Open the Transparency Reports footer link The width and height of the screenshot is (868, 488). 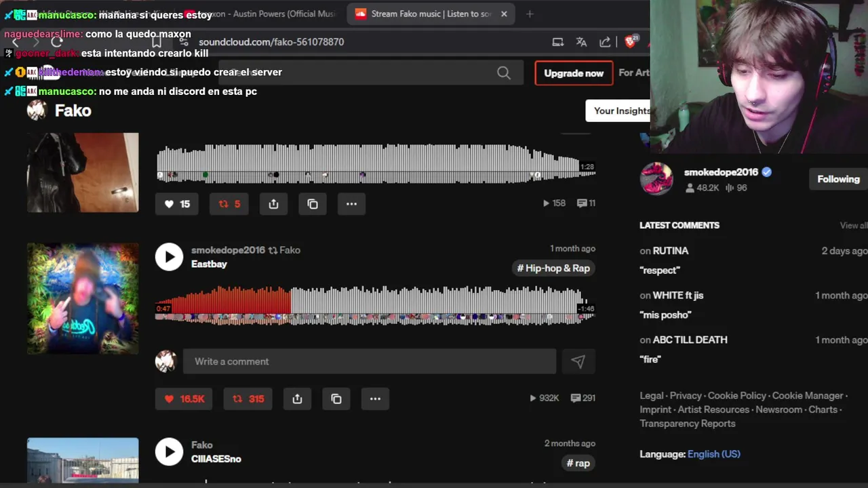pos(688,424)
